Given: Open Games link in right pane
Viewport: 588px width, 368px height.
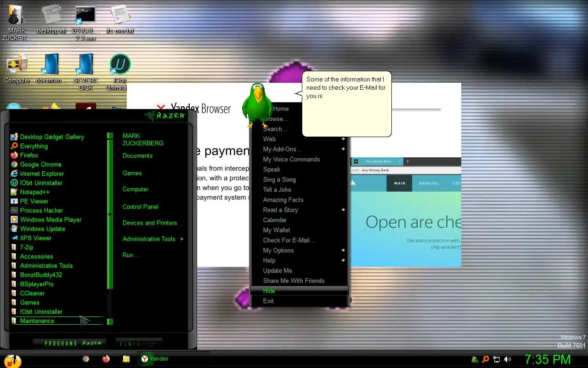Looking at the screenshot, I should [132, 173].
